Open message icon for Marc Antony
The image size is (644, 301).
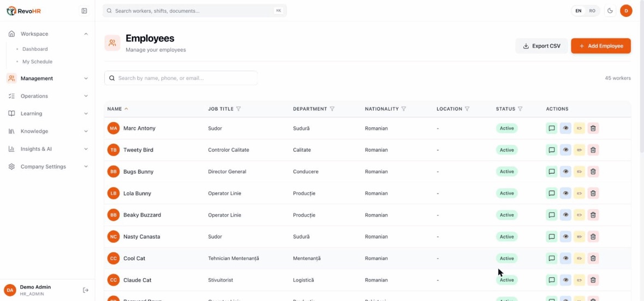[x=552, y=128]
